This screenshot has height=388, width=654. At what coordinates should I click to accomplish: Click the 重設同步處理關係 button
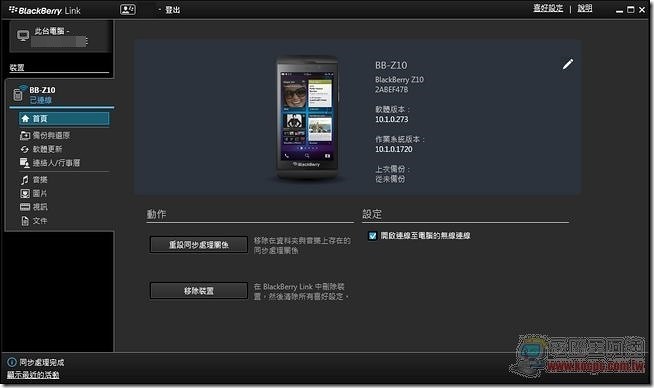pos(199,245)
